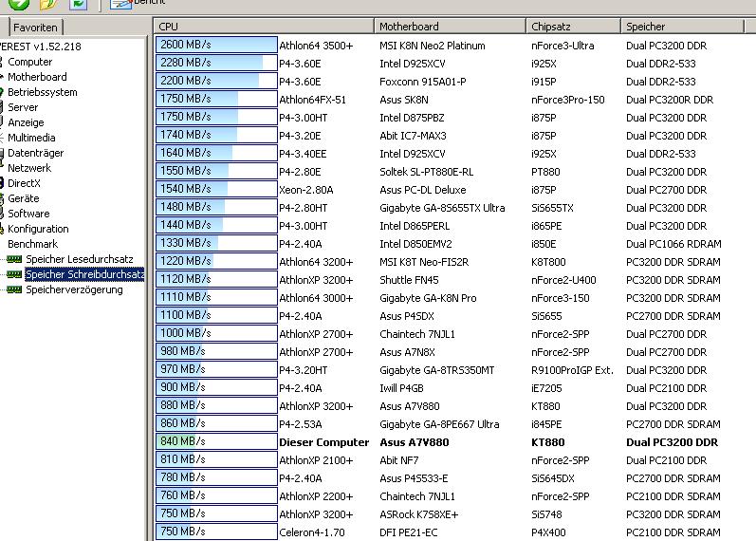Screen dimensions: 756x541
Task: Click the P4-3.40EE CPU cell
Action: 303,154
